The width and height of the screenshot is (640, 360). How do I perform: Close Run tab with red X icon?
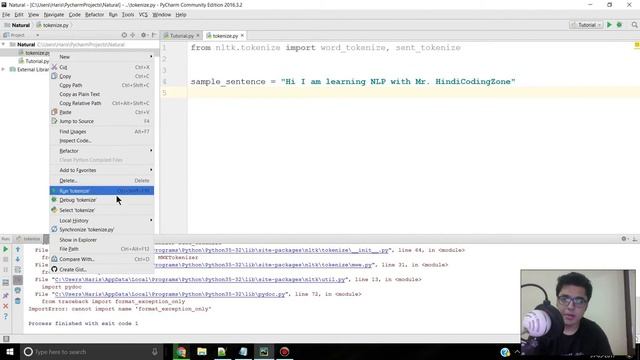click(6, 306)
